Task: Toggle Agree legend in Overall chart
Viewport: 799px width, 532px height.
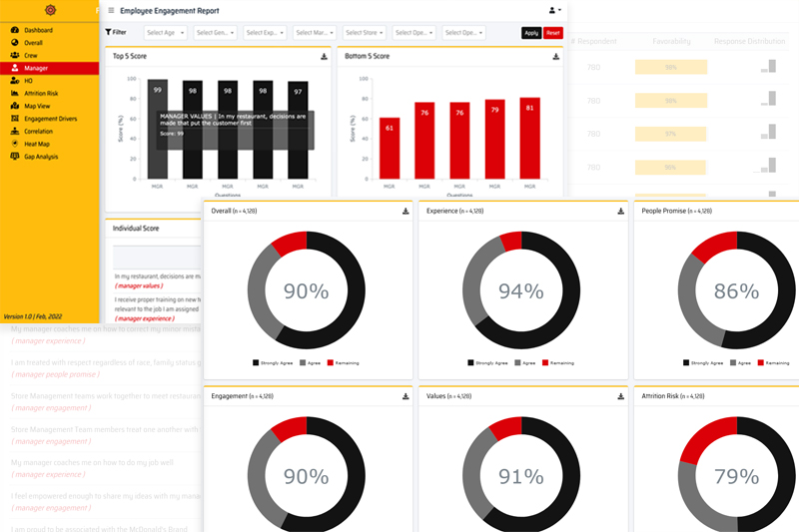Action: pyautogui.click(x=310, y=363)
